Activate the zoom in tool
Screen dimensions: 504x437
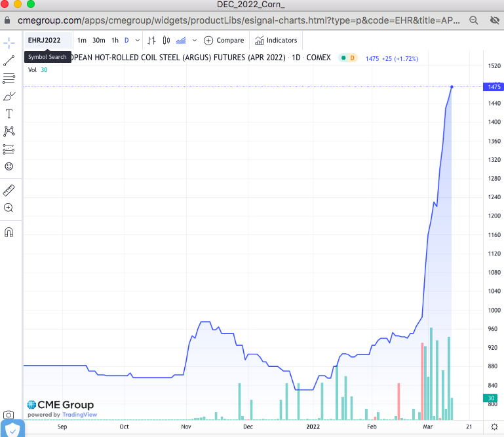click(9, 208)
